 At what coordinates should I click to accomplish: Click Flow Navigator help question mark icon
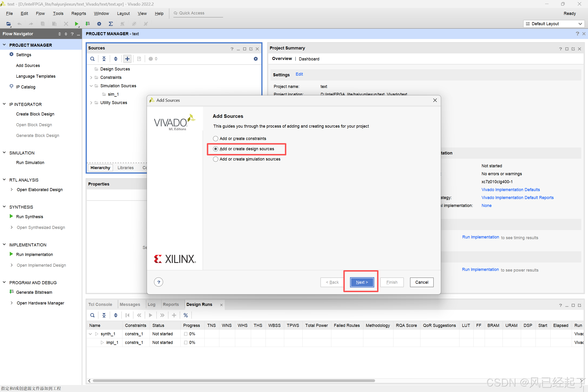click(72, 34)
